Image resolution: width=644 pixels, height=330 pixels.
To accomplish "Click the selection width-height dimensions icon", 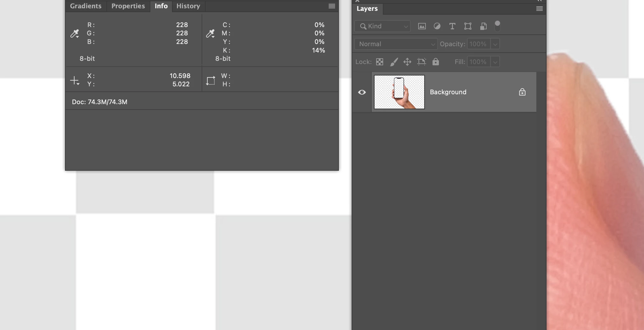I will pos(211,81).
